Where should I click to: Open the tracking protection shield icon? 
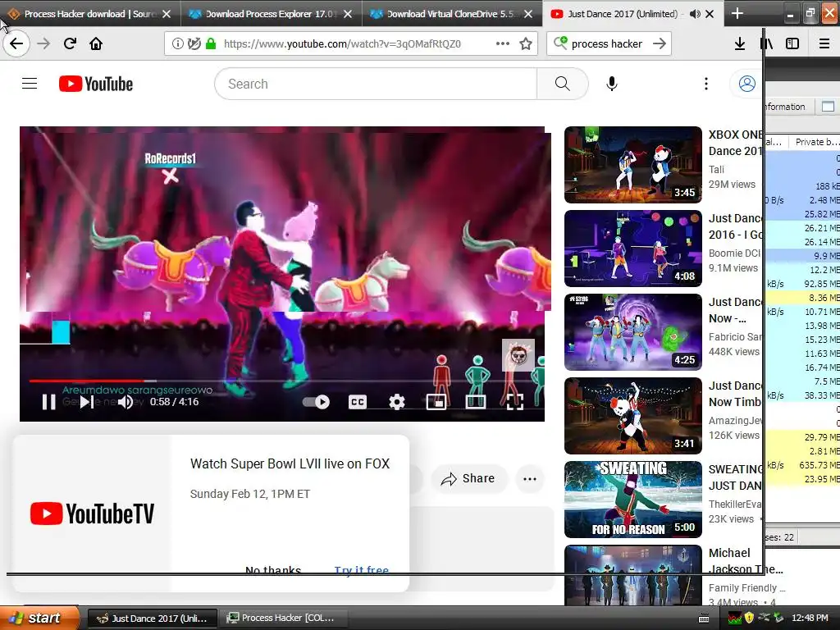coord(194,44)
